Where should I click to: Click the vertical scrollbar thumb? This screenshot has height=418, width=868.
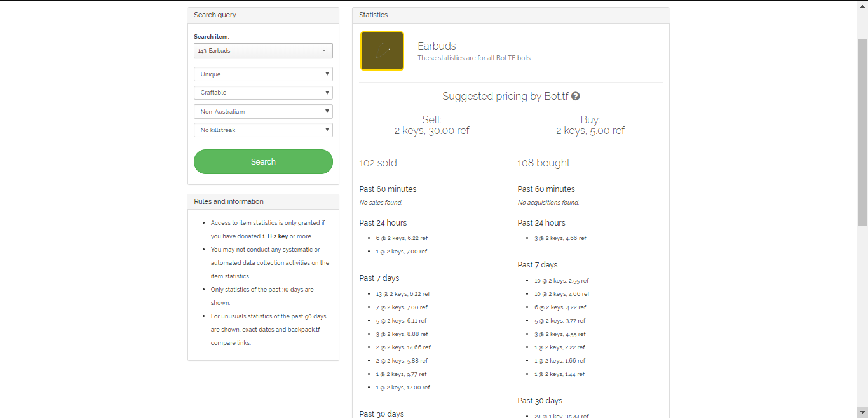click(862, 132)
